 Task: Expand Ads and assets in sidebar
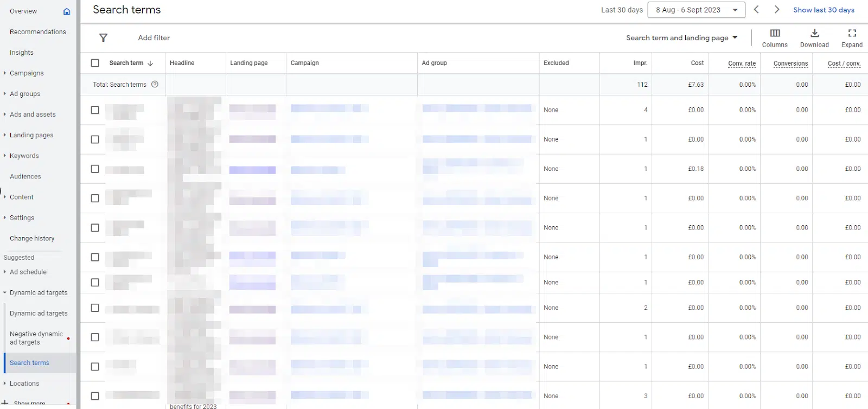pyautogui.click(x=5, y=114)
